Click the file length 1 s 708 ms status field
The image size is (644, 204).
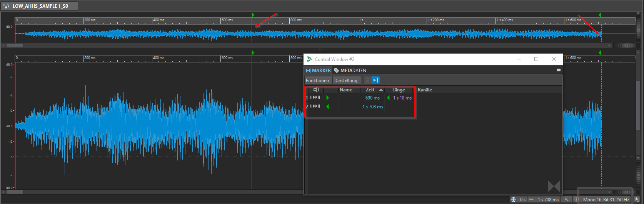544,199
